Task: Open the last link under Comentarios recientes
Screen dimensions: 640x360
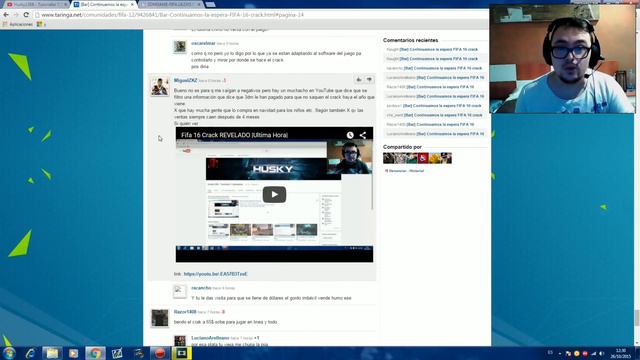Action: (x=450, y=134)
